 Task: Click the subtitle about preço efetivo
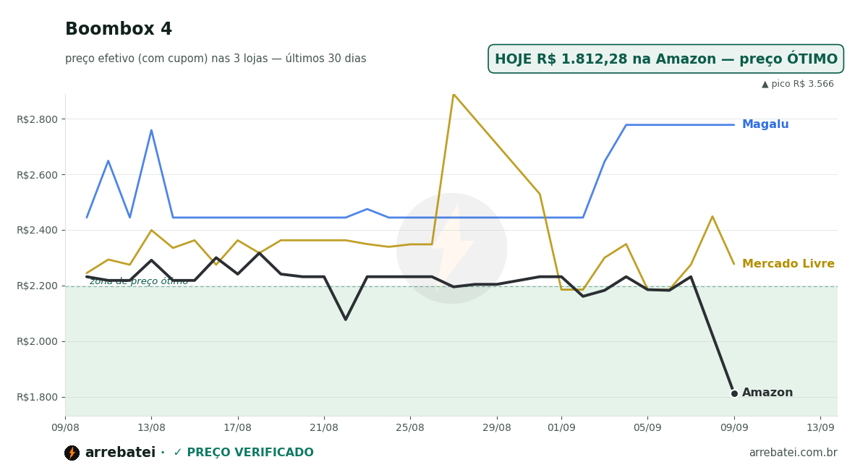click(x=216, y=59)
